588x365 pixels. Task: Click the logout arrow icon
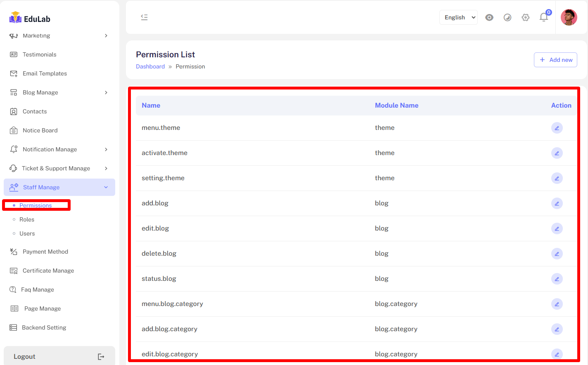101,357
